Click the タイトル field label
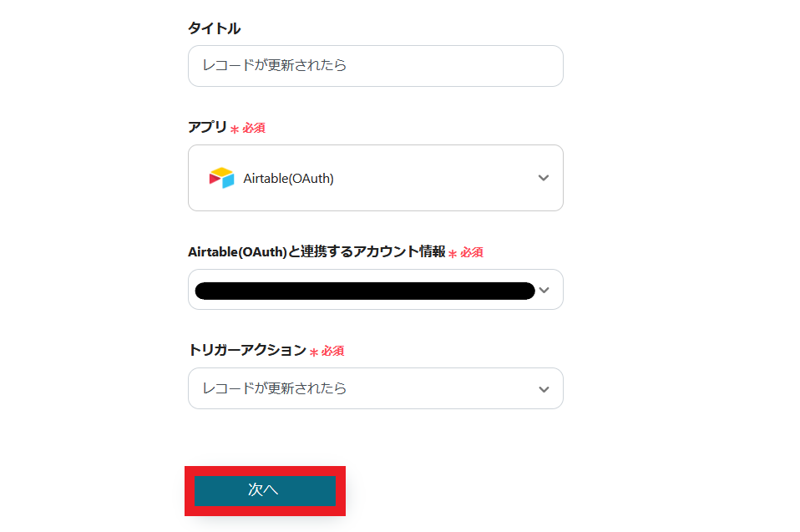Image resolution: width=800 pixels, height=532 pixels. (x=214, y=28)
